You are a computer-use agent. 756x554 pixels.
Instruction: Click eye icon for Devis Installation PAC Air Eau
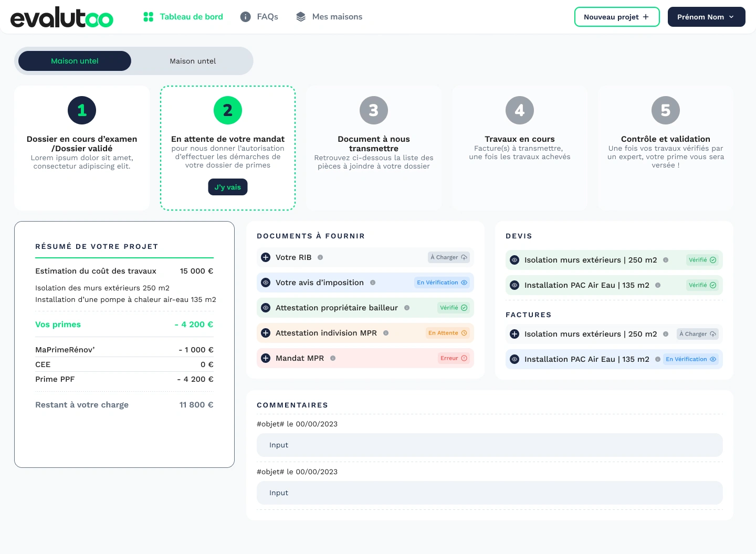[514, 285]
